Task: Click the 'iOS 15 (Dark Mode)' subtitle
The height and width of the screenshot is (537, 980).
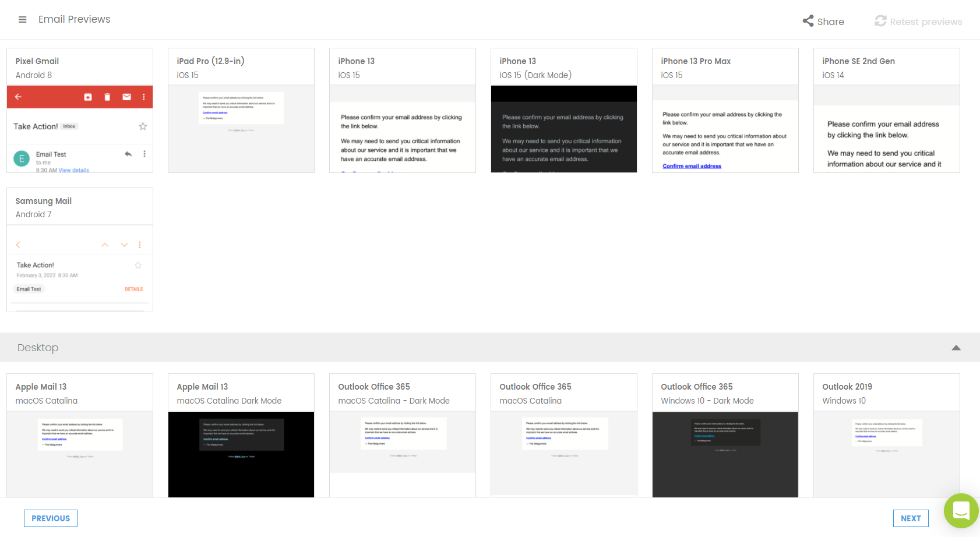Action: (x=535, y=75)
